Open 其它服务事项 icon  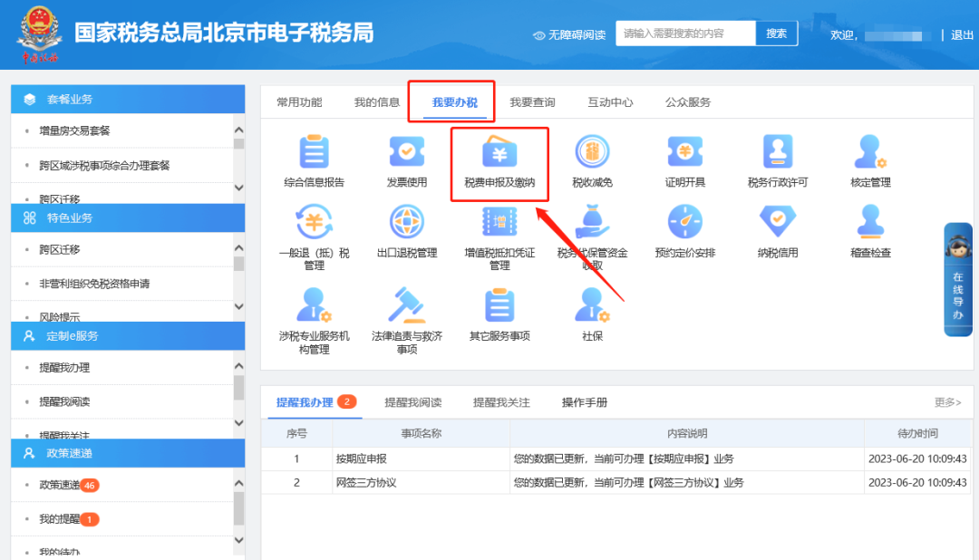click(x=499, y=305)
